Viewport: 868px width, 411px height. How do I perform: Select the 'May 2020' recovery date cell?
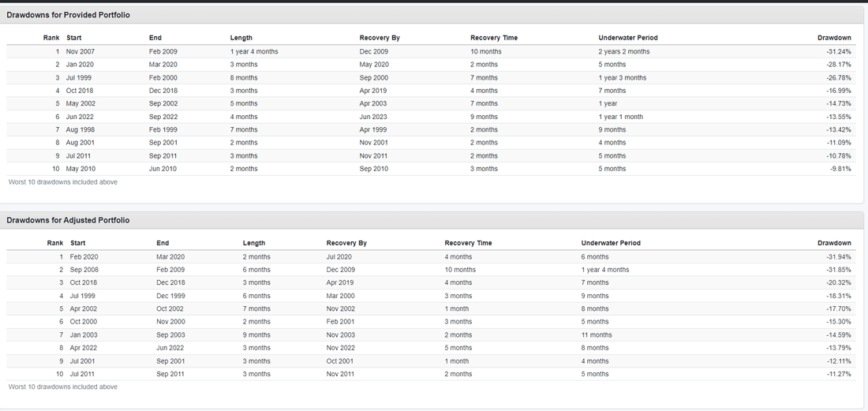click(374, 64)
